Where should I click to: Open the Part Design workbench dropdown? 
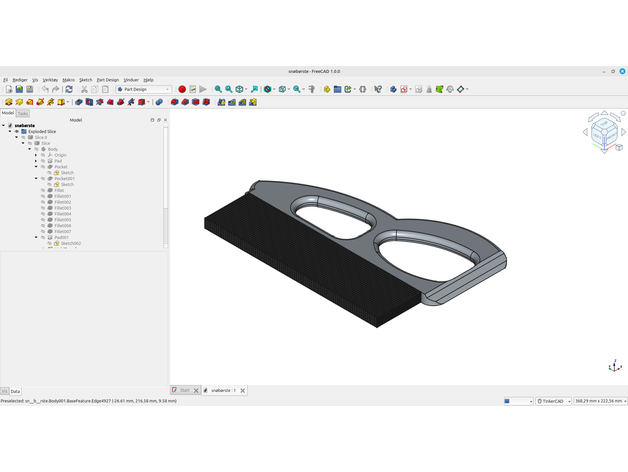pos(144,89)
